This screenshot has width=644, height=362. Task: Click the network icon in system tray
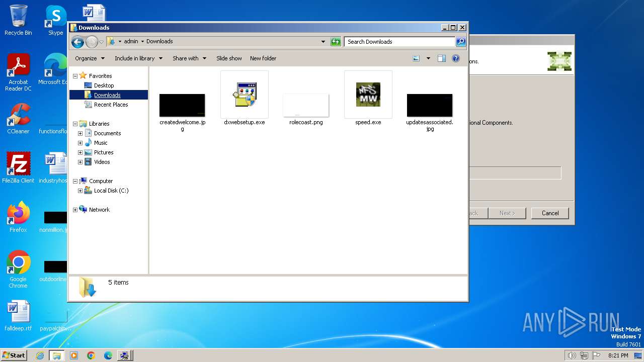click(584, 355)
